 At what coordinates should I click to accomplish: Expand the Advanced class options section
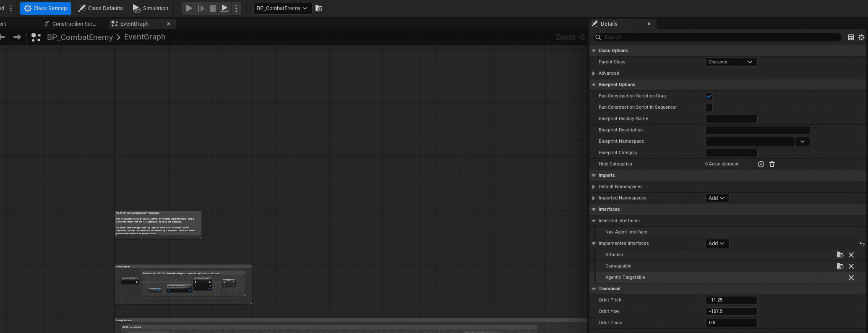[x=594, y=73]
